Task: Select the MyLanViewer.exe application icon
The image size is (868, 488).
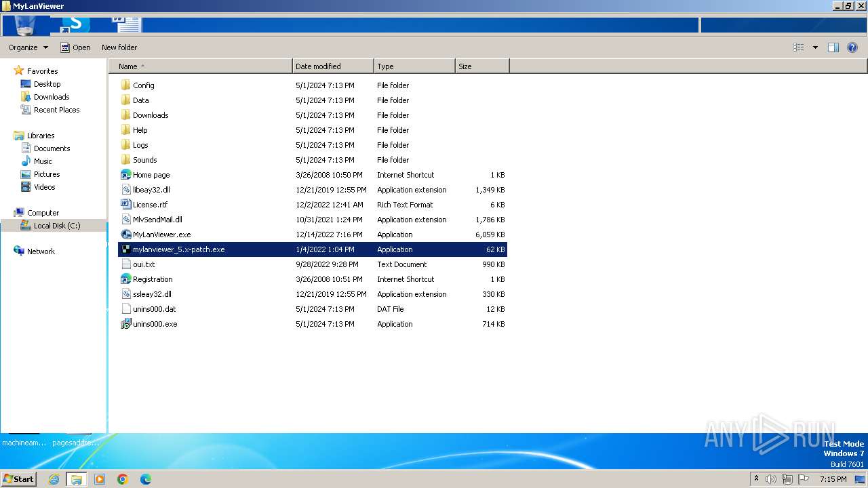Action: (x=125, y=235)
